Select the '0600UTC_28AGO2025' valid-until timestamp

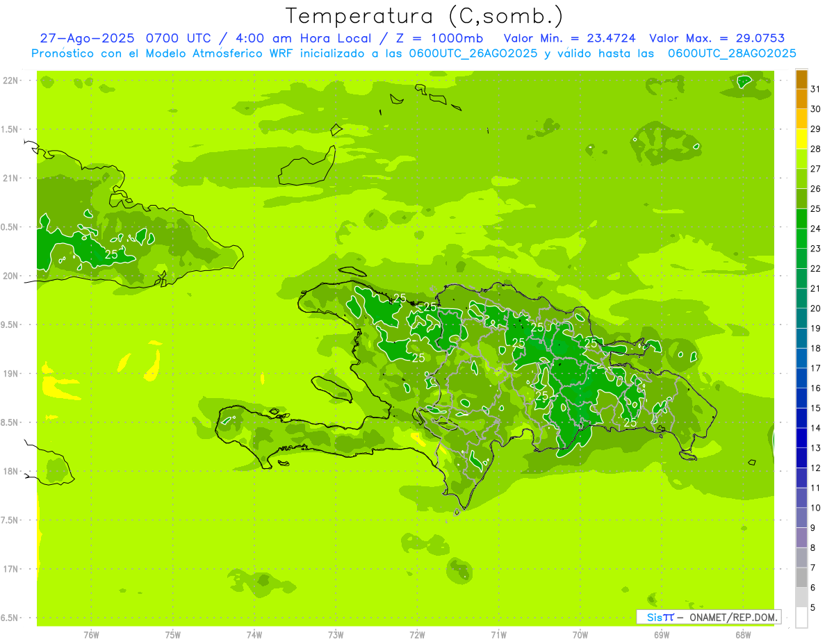tap(732, 53)
